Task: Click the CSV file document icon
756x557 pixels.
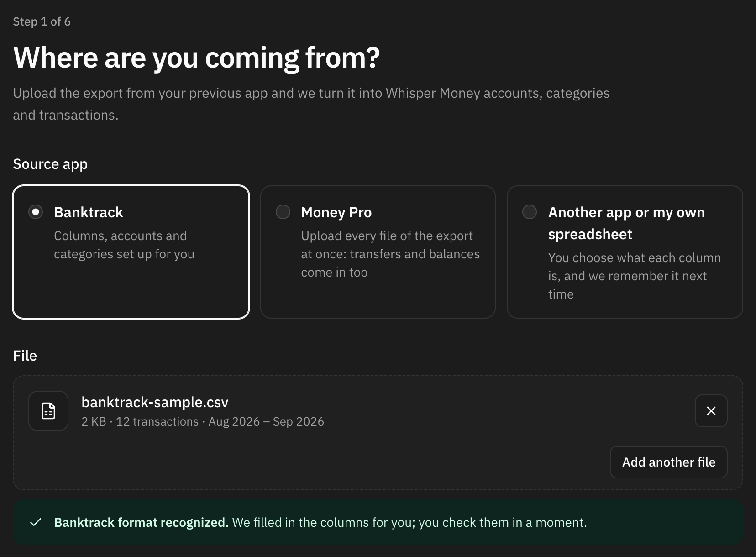Action: [x=48, y=411]
